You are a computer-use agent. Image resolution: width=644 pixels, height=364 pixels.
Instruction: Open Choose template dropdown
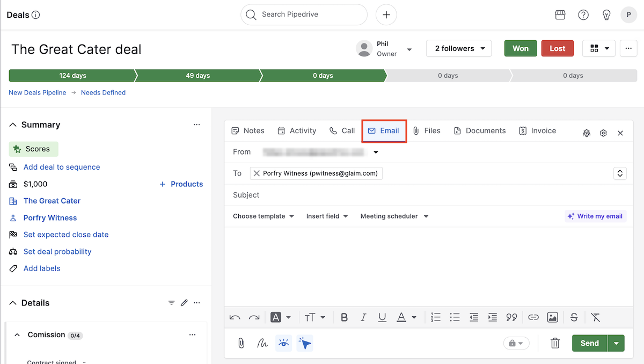click(x=264, y=216)
